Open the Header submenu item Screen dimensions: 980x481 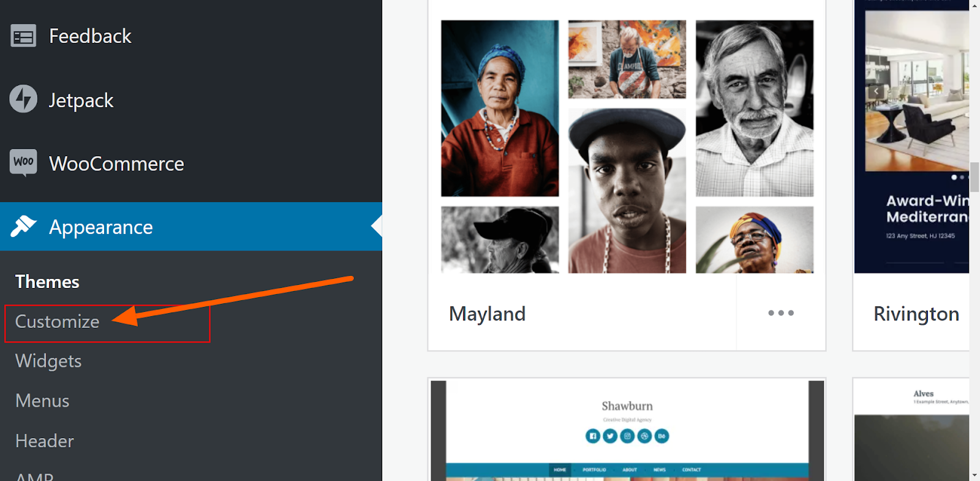pos(45,441)
